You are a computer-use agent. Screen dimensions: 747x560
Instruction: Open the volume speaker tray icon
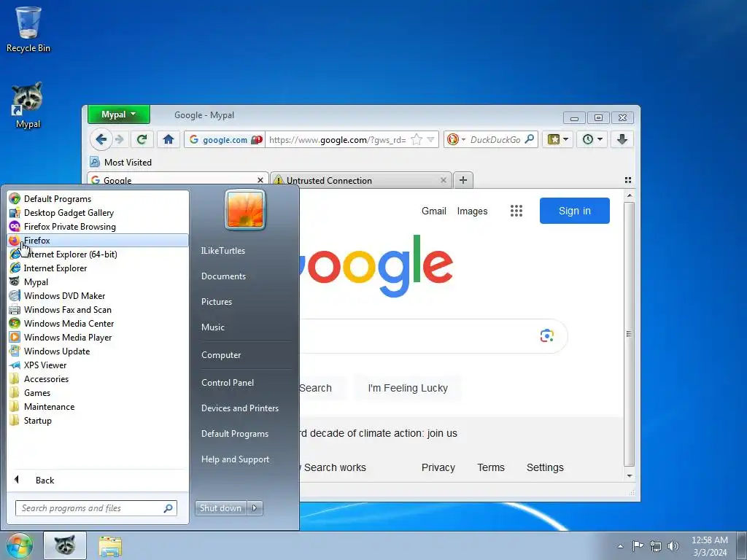673,546
